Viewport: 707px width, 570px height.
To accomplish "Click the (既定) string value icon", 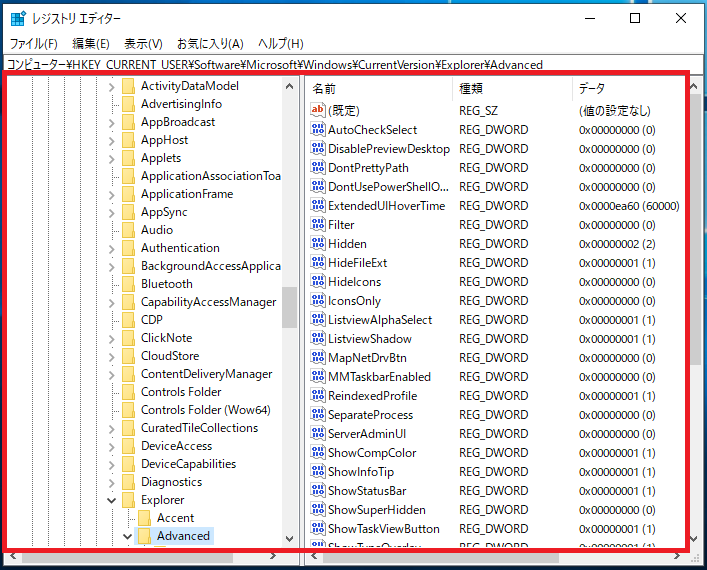I will [317, 110].
